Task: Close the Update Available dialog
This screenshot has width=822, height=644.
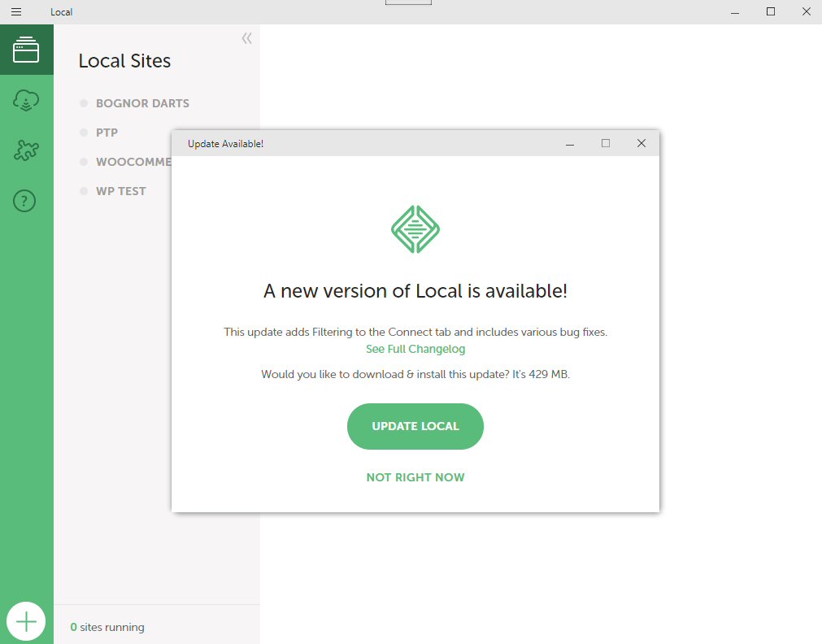Action: pos(642,143)
